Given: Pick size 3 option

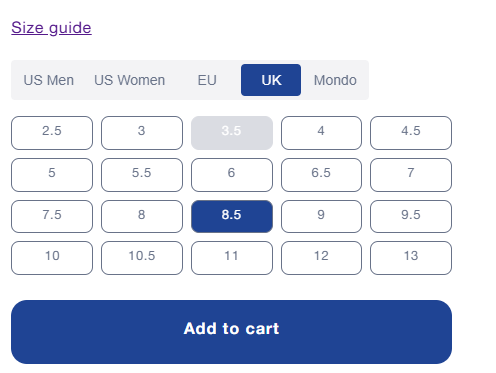Looking at the screenshot, I should pos(142,133).
